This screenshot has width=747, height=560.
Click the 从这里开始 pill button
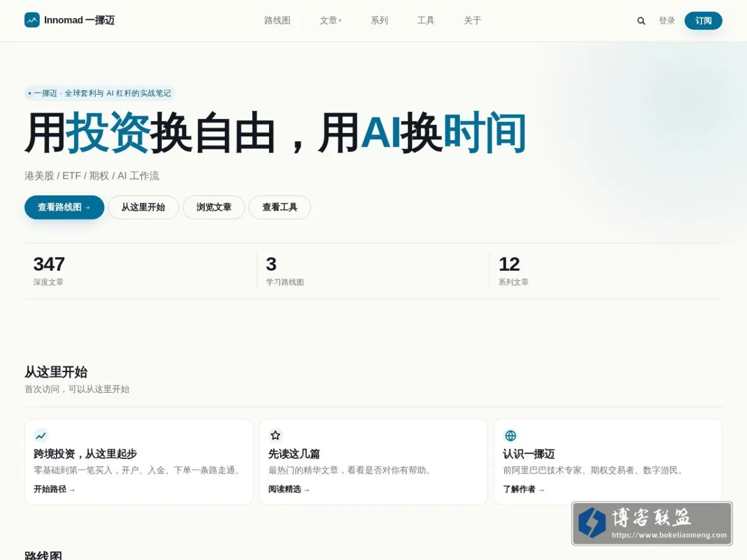[x=143, y=207]
